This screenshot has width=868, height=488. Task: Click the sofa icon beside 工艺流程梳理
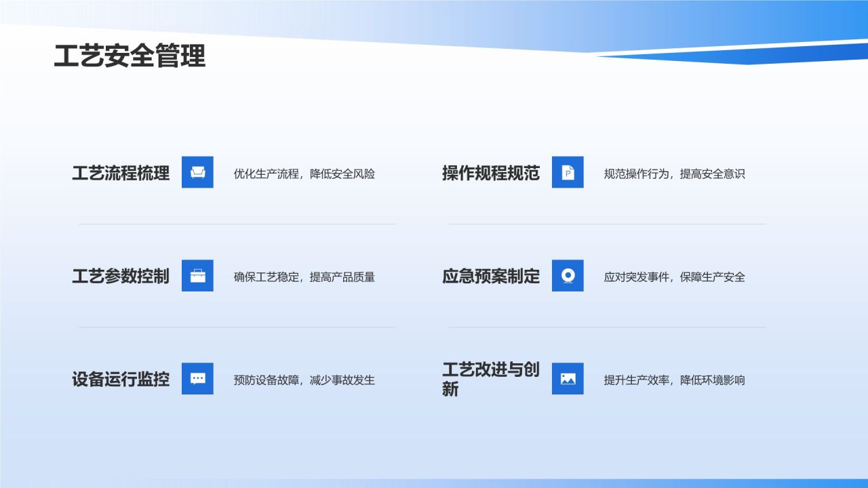point(197,172)
